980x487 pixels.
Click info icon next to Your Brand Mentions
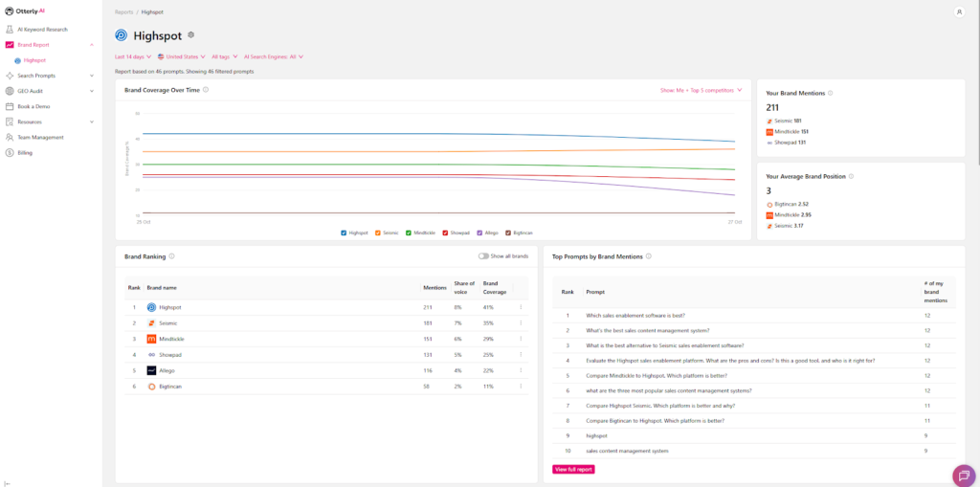click(830, 93)
